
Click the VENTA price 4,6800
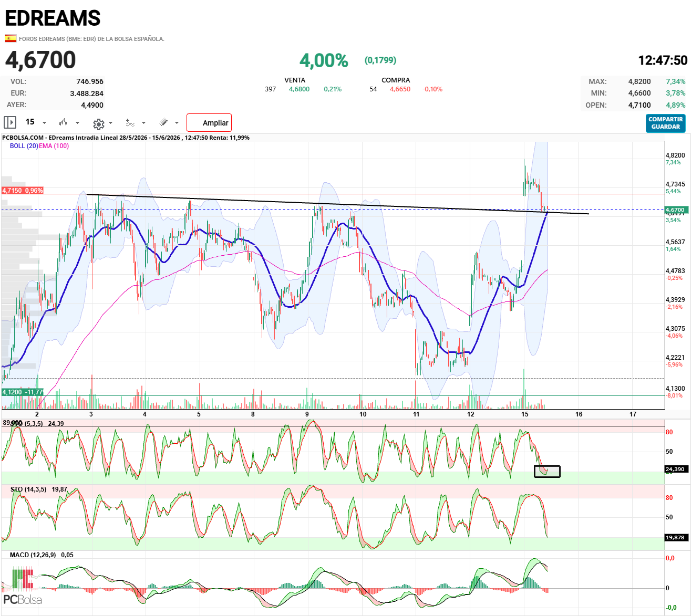299,89
